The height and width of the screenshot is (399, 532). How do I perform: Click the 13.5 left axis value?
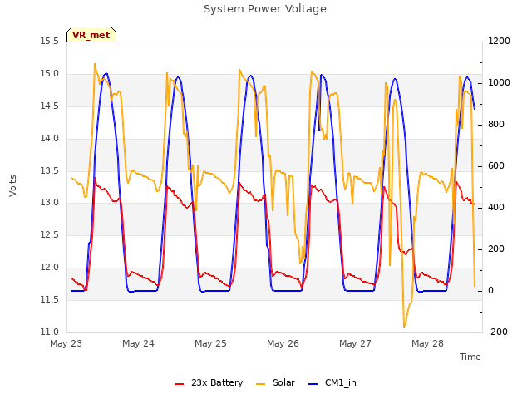coord(50,170)
